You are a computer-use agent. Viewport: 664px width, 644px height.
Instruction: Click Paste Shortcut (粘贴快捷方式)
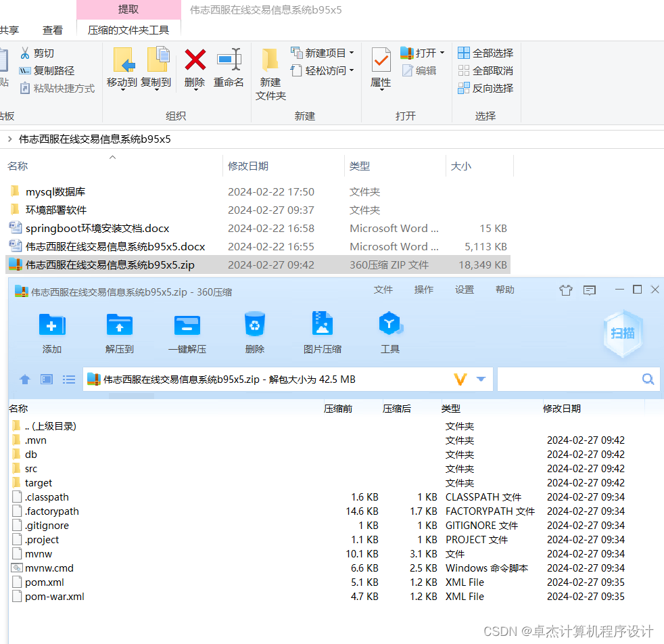(57, 88)
